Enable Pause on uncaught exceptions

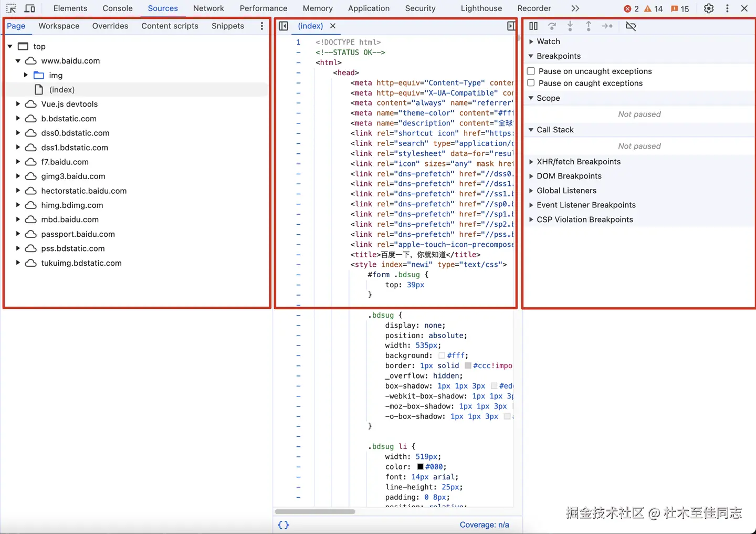click(x=531, y=71)
